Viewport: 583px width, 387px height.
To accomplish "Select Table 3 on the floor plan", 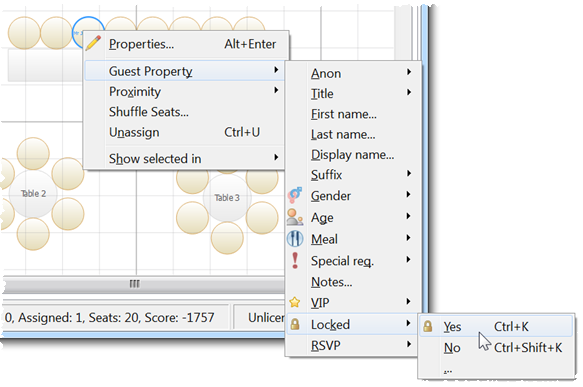I will click(227, 198).
